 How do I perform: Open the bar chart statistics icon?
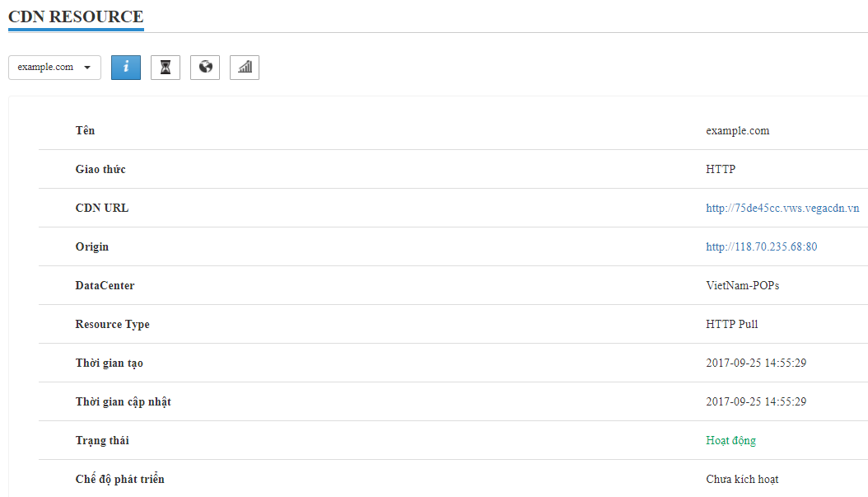(245, 68)
